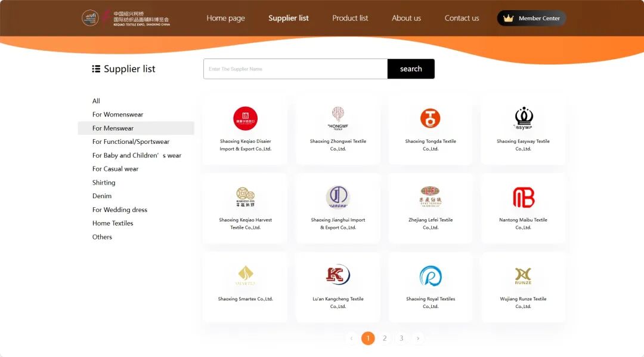Open Shaoxing Jianghui Import & Export logo
The image size is (644, 357).
click(338, 197)
